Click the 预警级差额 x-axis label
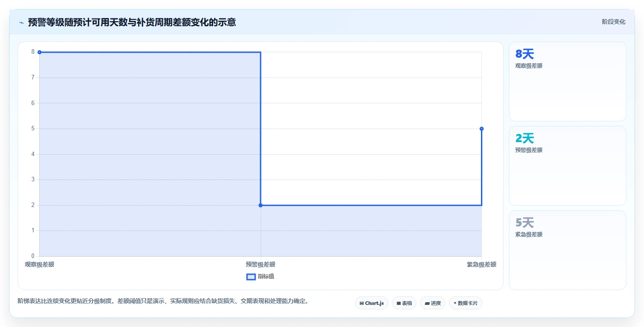 (261, 265)
